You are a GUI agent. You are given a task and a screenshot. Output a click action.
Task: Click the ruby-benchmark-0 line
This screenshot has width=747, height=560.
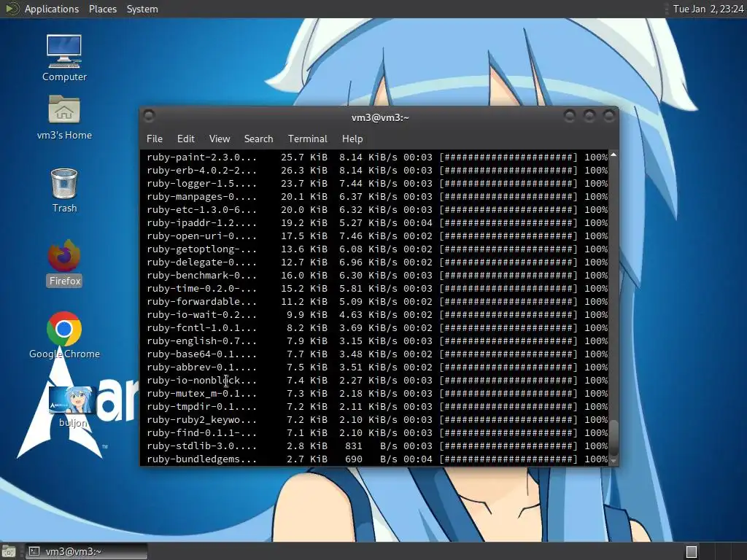click(x=377, y=275)
